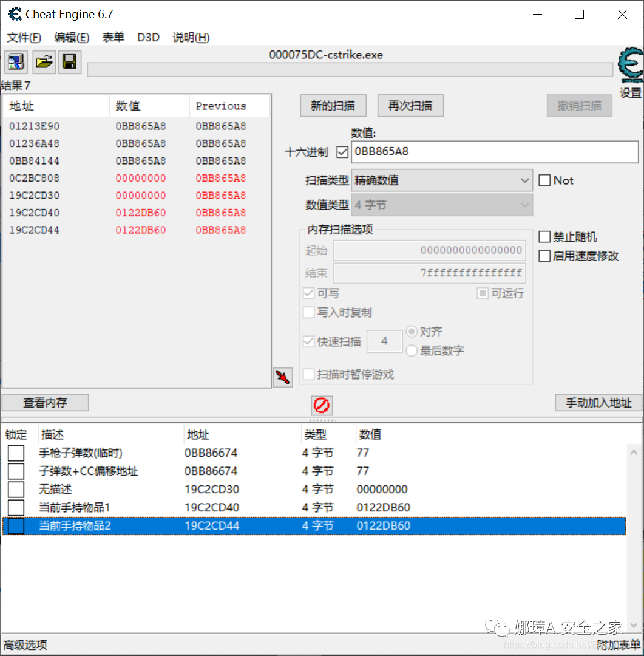The width and height of the screenshot is (644, 656).
Task: Click the open file folder icon
Action: (x=44, y=63)
